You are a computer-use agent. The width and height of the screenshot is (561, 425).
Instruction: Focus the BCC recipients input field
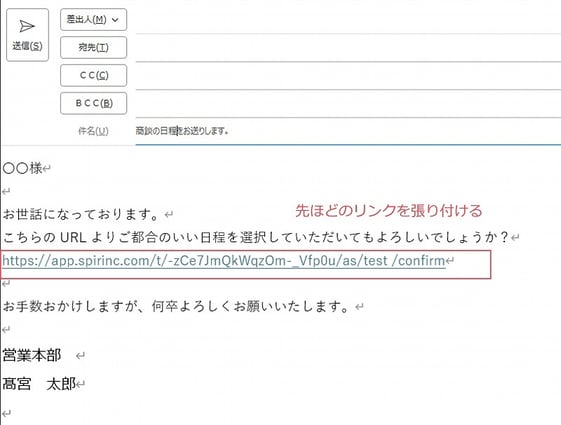[348, 104]
